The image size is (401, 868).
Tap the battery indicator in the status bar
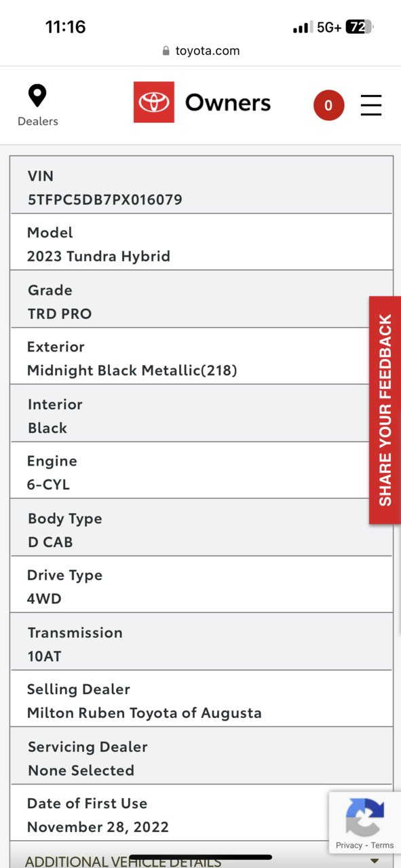coord(360,27)
